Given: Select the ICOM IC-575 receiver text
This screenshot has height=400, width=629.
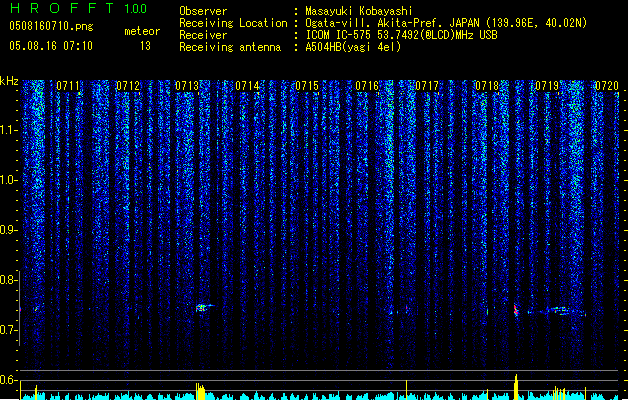Looking at the screenshot, I should pyautogui.click(x=401, y=35).
